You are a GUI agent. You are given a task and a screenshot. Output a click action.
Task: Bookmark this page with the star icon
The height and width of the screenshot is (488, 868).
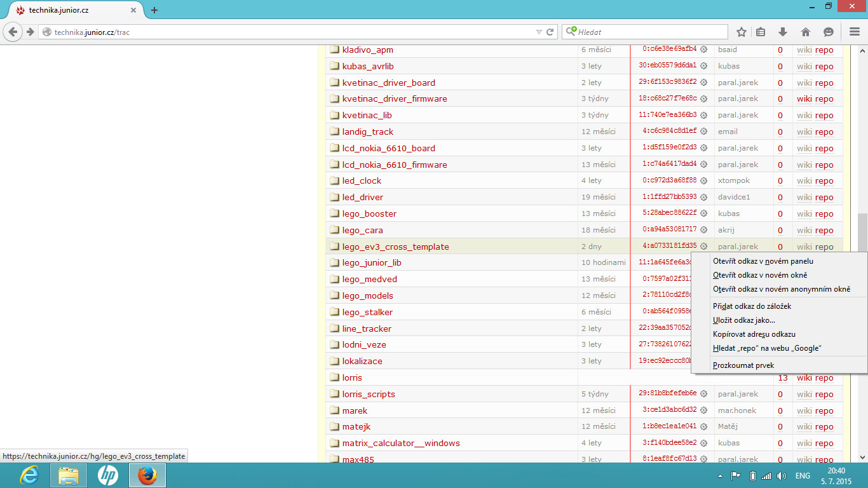741,32
